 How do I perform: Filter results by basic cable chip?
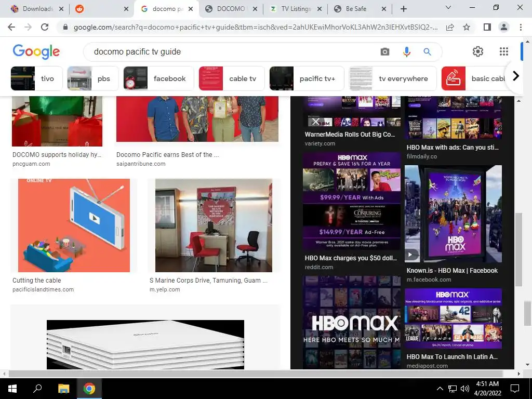[475, 78]
